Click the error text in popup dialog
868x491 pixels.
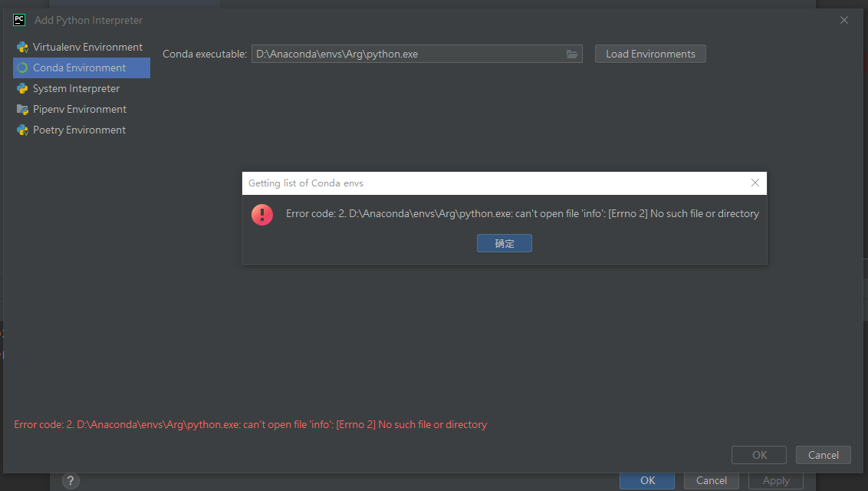[x=522, y=214]
